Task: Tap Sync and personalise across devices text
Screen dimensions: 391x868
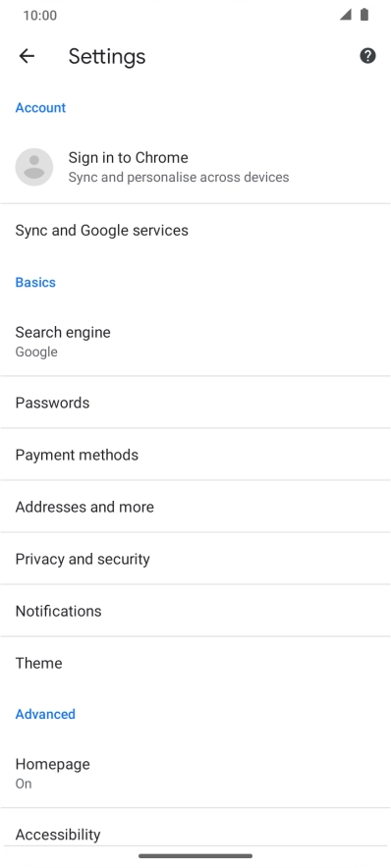Action: tap(179, 177)
